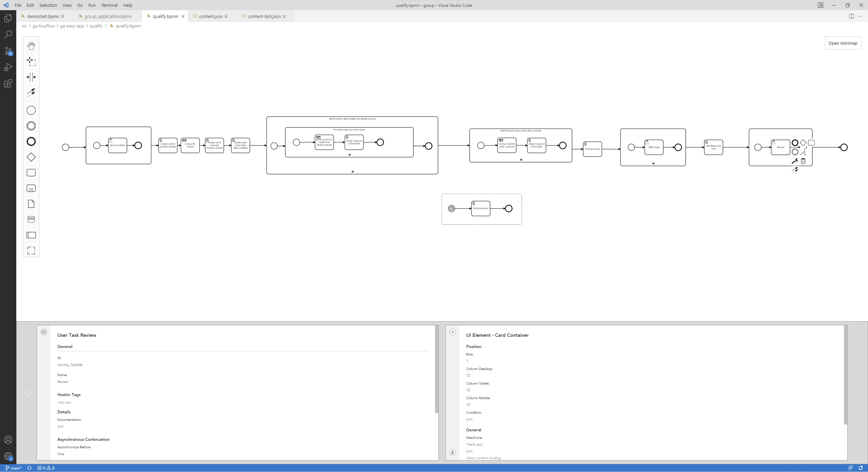Customize the layout from the title bar
The width and height of the screenshot is (868, 472).
821,5
